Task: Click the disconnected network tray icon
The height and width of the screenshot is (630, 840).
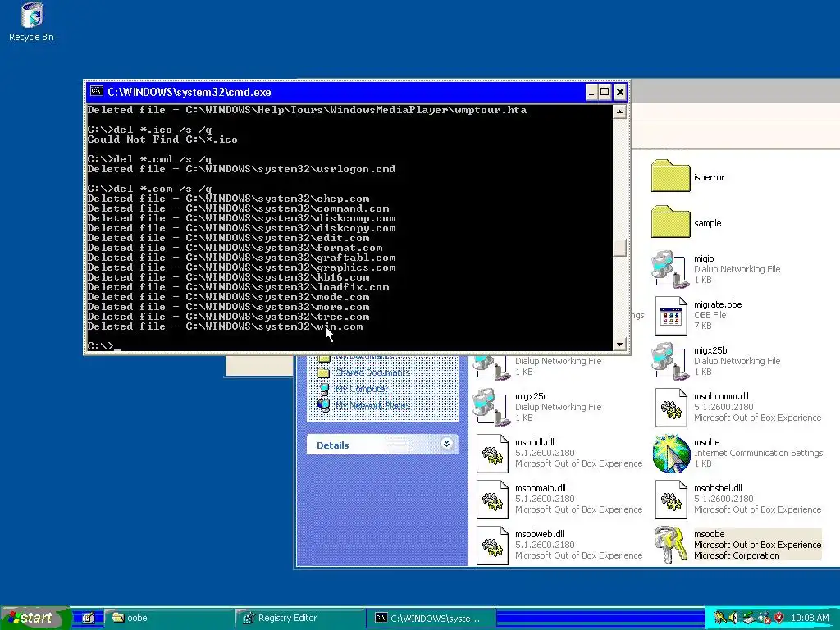Action: coord(764,618)
